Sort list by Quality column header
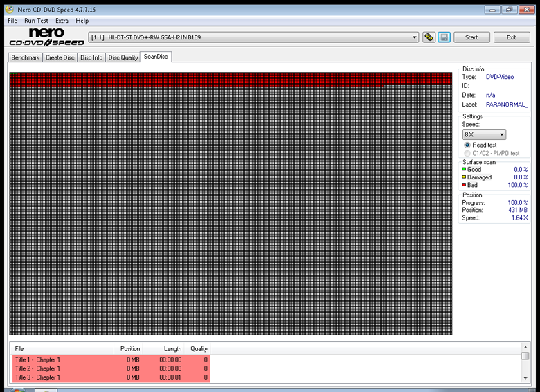The image size is (540, 392). click(x=197, y=348)
